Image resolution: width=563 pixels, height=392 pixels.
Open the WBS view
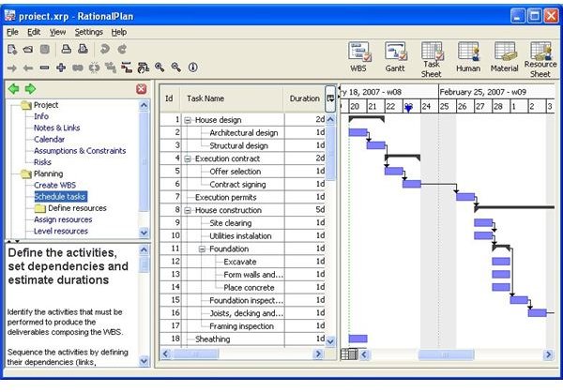[358, 56]
